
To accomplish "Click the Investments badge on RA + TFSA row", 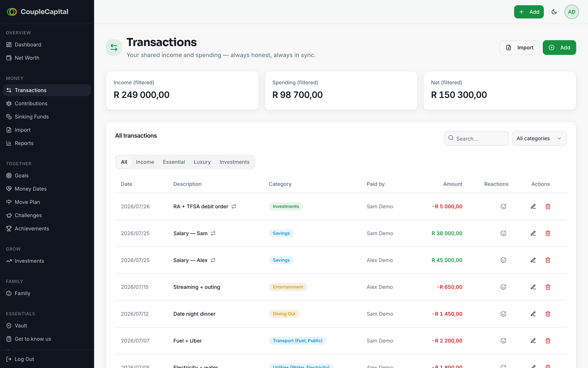I will tap(286, 206).
